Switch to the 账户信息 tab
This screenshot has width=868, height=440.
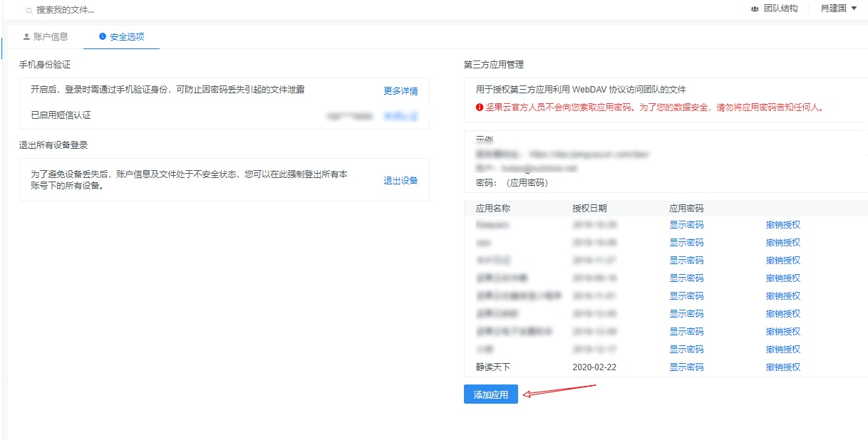click(x=45, y=36)
